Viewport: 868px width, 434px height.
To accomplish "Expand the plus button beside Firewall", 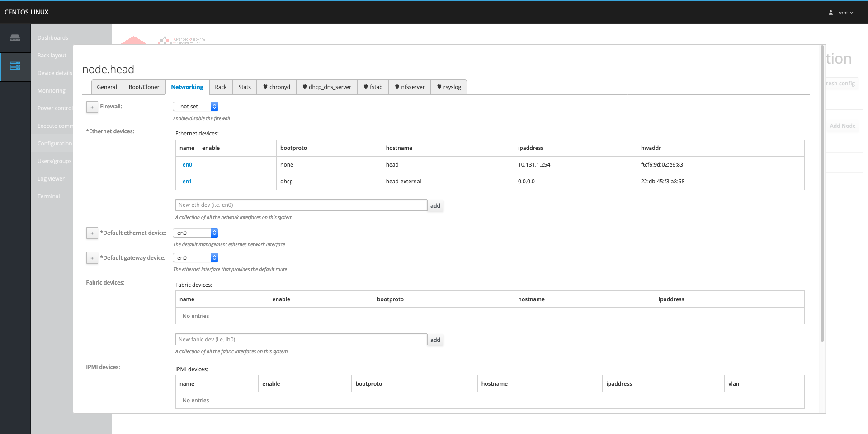I will point(92,107).
